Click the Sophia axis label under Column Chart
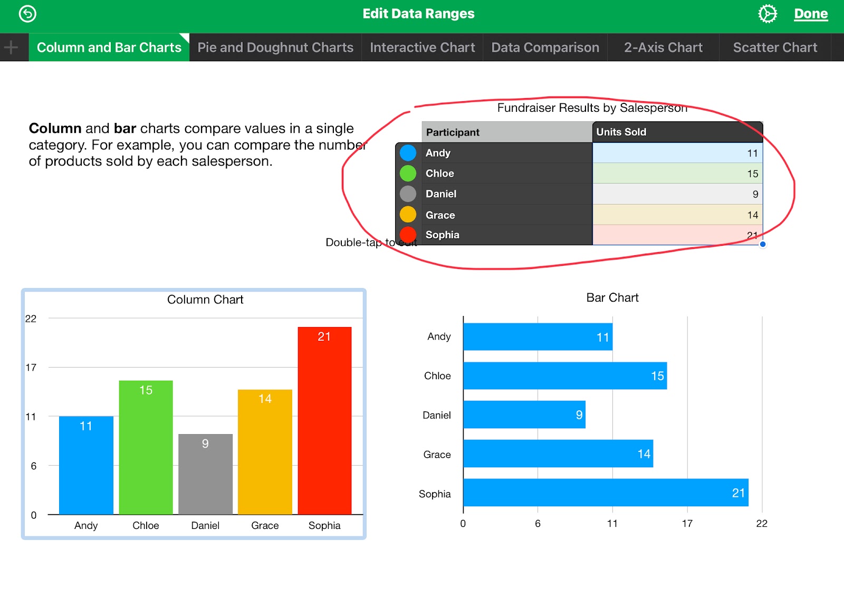 coord(324,525)
